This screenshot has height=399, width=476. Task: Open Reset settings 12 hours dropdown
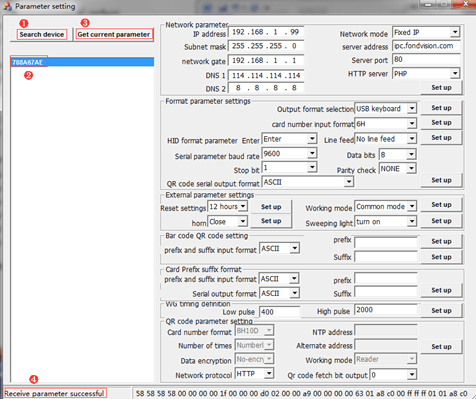(227, 207)
